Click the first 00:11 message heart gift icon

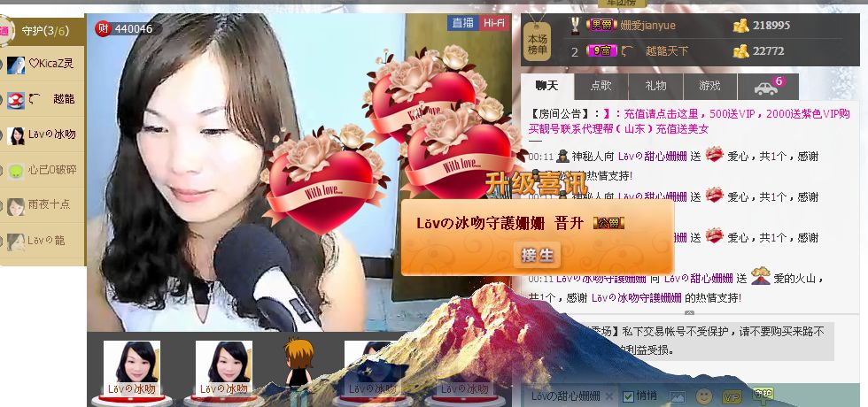click(x=715, y=154)
